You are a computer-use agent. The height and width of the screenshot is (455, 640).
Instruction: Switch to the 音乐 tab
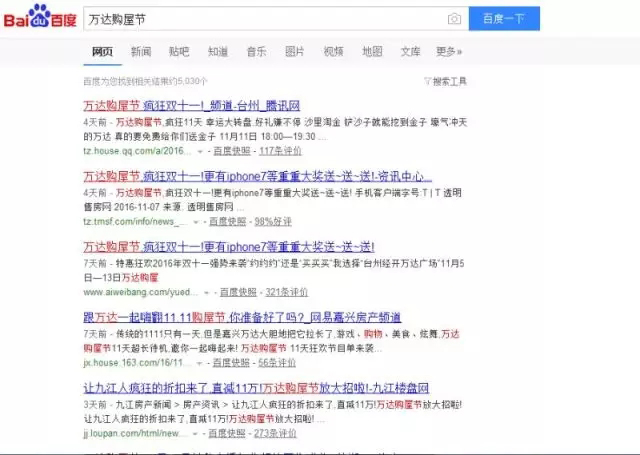256,51
